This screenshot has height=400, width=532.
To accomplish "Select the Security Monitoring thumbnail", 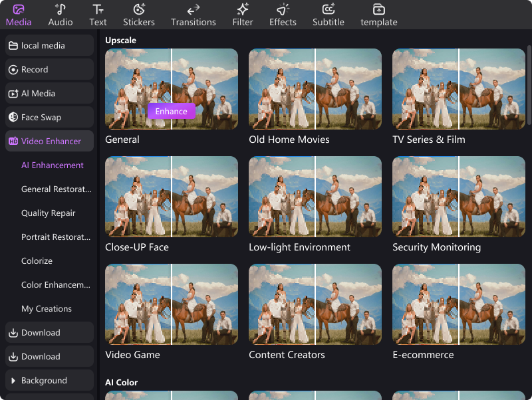I will [459, 197].
